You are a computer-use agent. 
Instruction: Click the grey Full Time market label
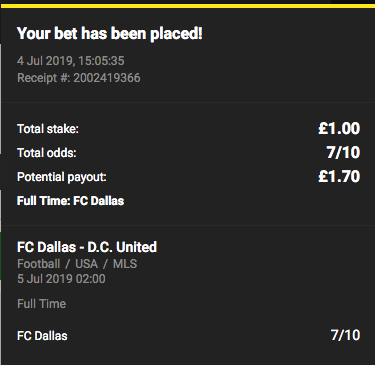[x=42, y=304]
